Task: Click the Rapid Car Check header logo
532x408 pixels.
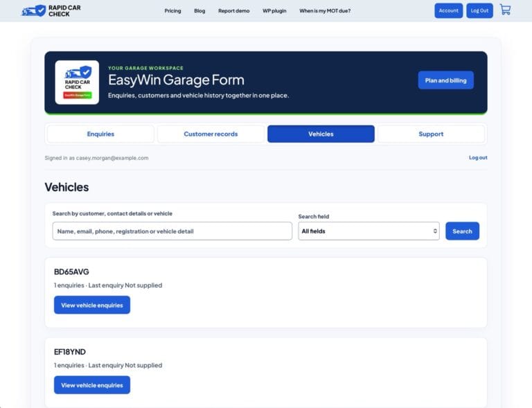Action: point(51,11)
